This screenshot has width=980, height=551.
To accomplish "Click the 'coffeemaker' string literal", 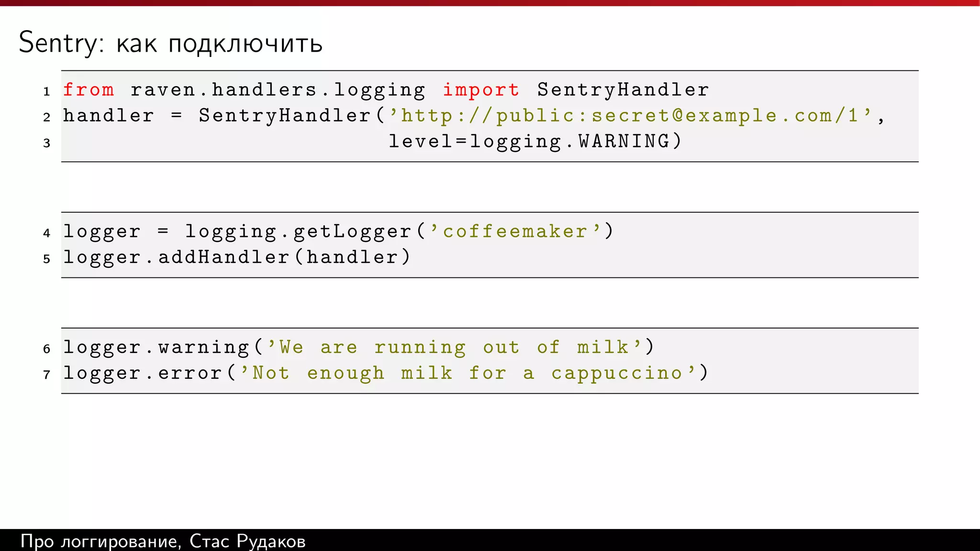I will (x=515, y=231).
